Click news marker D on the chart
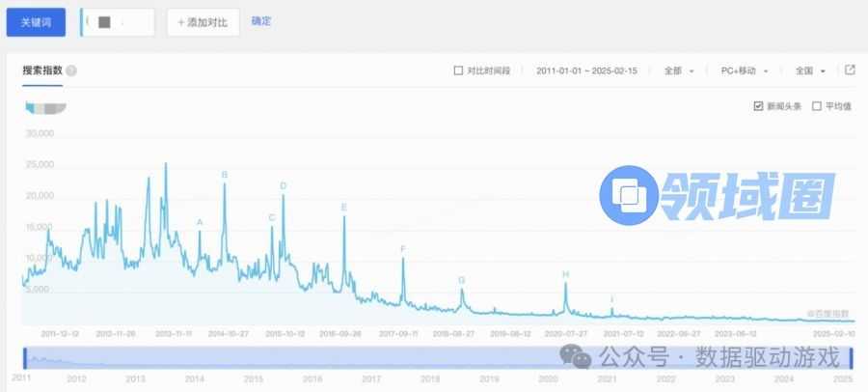The width and height of the screenshot is (868, 392). 284,186
